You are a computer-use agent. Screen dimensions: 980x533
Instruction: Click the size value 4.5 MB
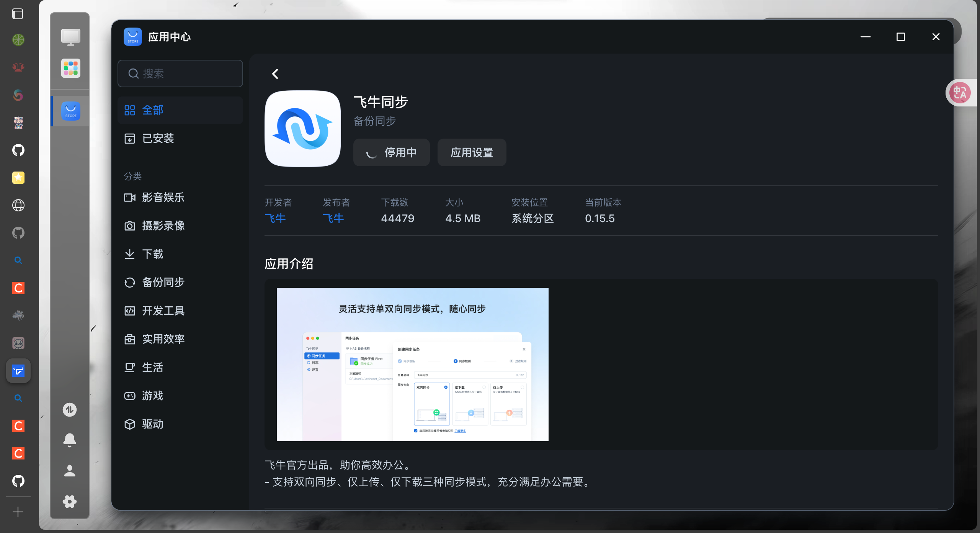[x=463, y=218]
